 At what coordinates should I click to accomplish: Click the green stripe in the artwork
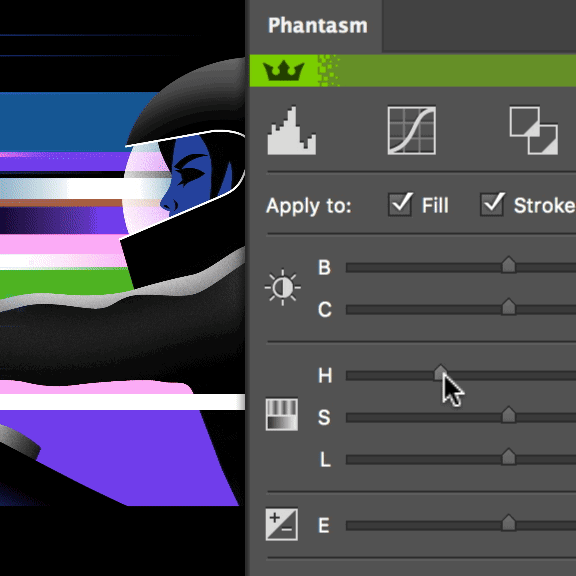pyautogui.click(x=64, y=283)
